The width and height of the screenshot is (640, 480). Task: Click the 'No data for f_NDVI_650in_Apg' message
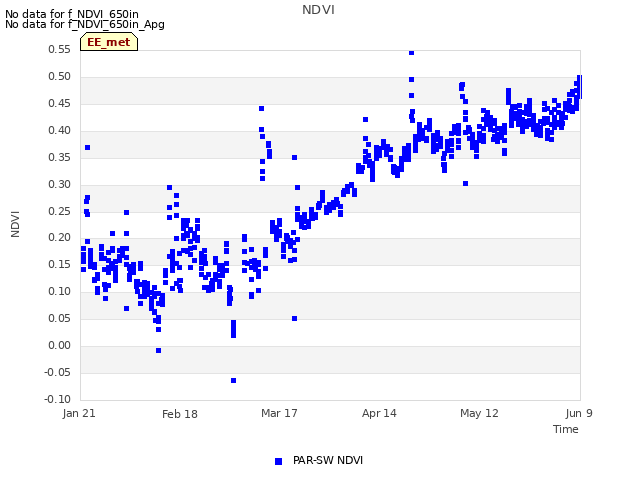click(x=85, y=24)
